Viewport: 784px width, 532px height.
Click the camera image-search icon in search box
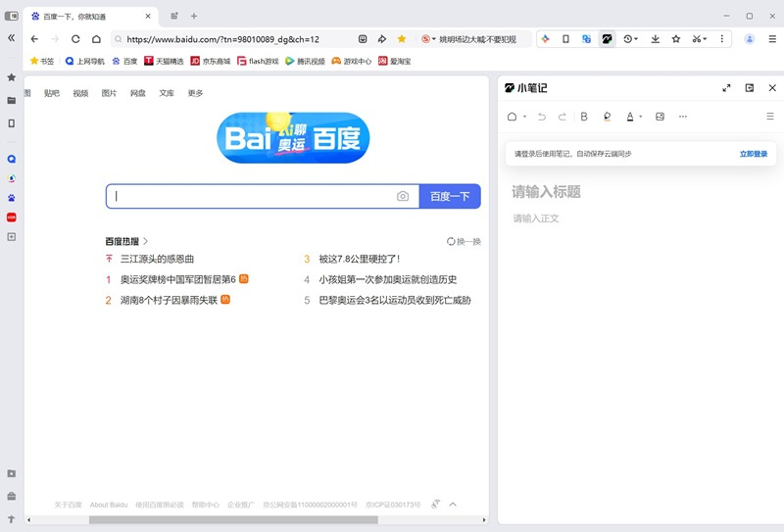pos(403,196)
